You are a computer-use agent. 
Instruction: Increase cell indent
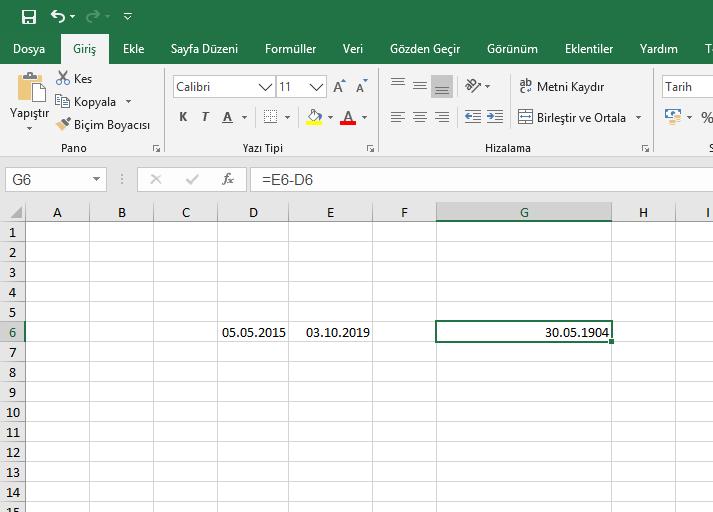pos(495,117)
